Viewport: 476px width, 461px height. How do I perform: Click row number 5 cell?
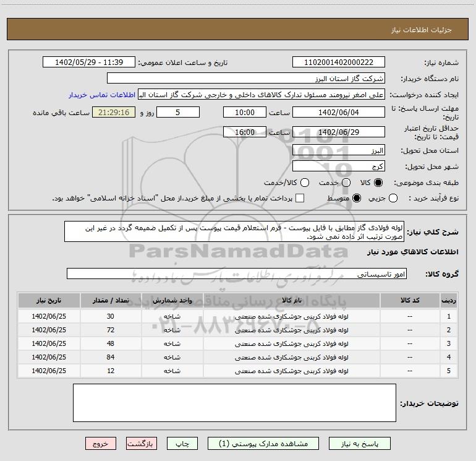click(449, 371)
